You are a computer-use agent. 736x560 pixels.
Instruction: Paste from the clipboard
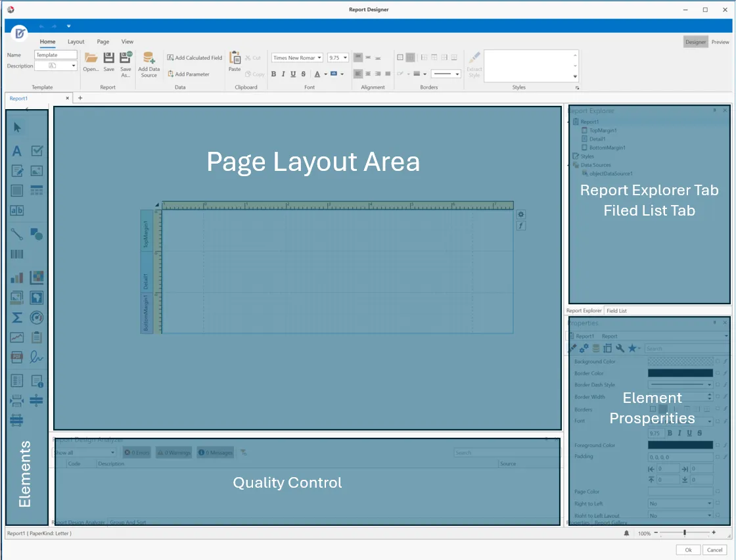click(235, 62)
